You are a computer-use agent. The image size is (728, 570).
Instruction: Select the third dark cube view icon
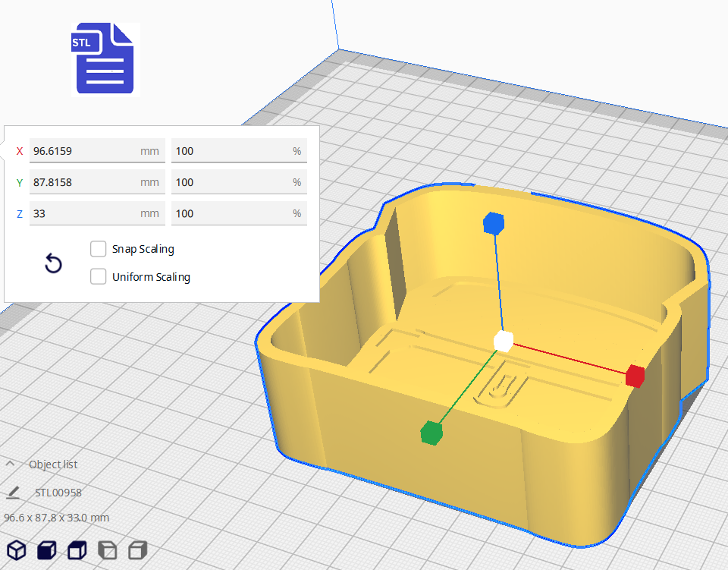(77, 550)
